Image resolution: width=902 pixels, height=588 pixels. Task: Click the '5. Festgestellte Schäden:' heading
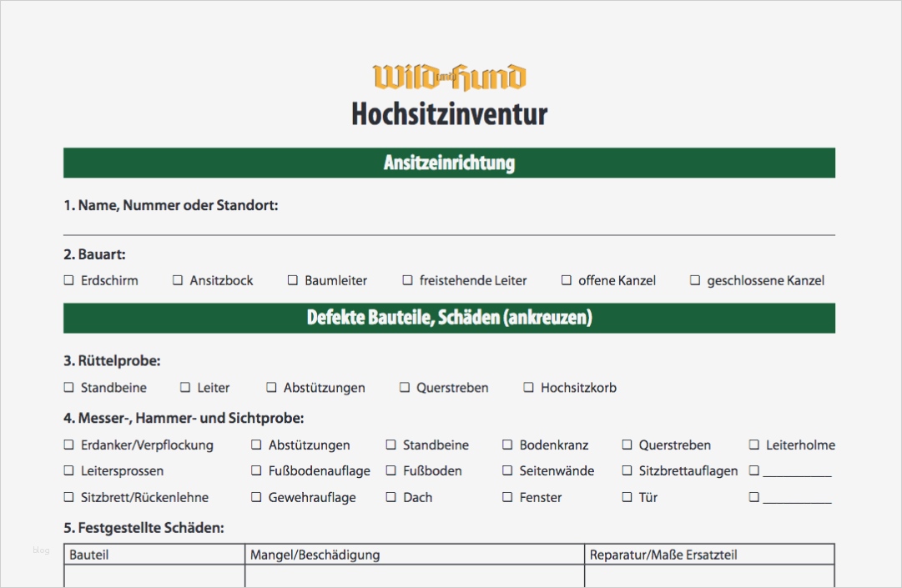tap(144, 528)
